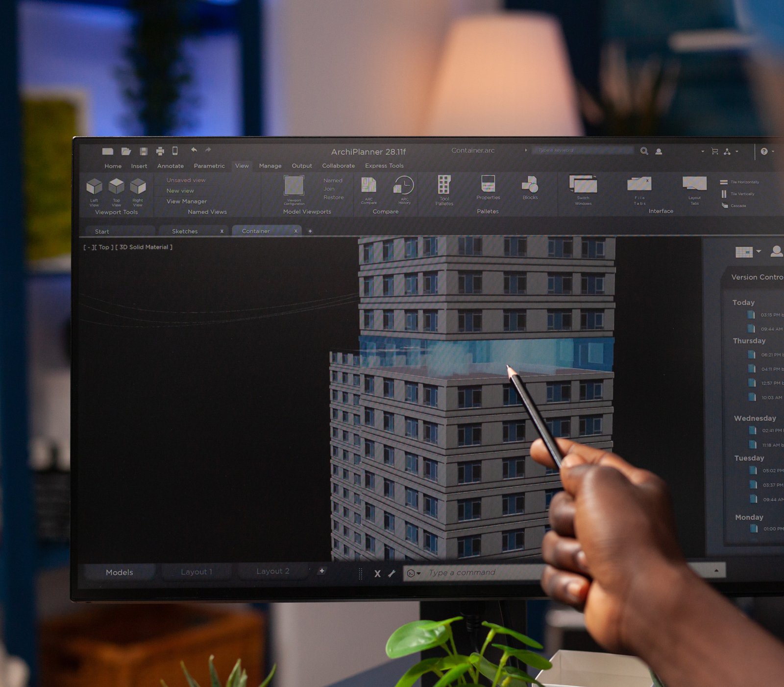Switch to the Top View cube

[x=116, y=187]
